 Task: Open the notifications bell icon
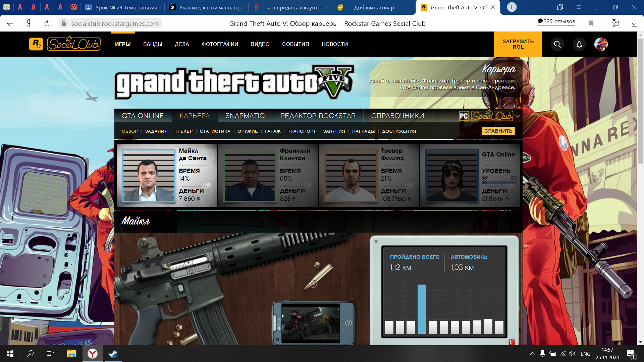coord(579,44)
